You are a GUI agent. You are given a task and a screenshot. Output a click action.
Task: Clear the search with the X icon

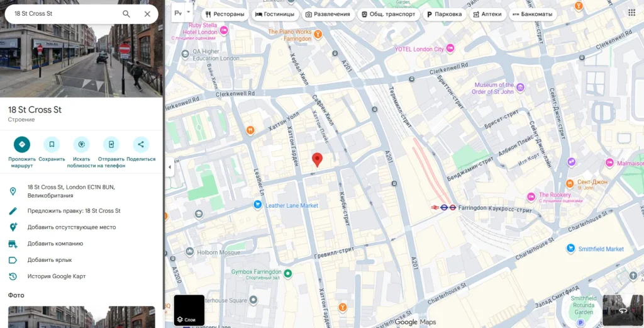click(147, 14)
